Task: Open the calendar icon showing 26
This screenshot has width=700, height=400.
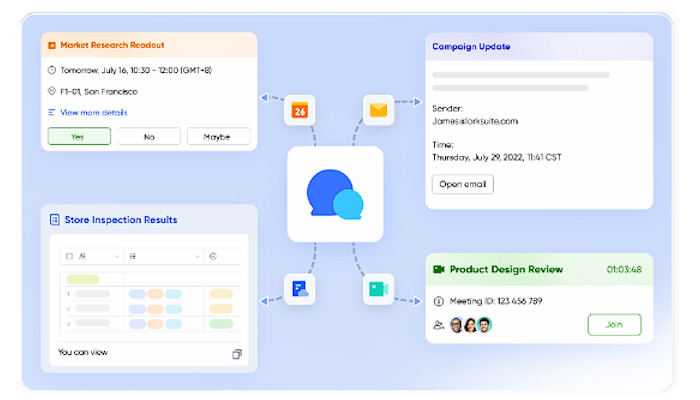Action: coord(299,110)
